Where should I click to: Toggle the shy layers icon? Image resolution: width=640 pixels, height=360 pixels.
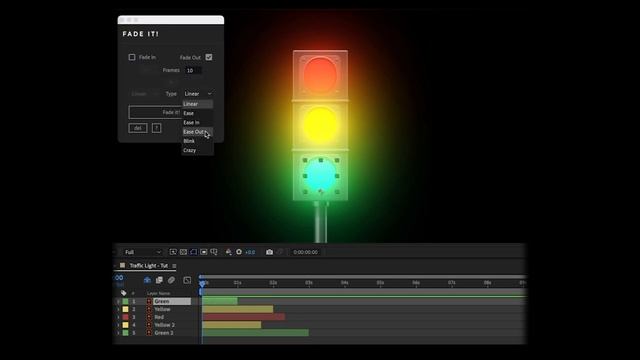pyautogui.click(x=147, y=280)
